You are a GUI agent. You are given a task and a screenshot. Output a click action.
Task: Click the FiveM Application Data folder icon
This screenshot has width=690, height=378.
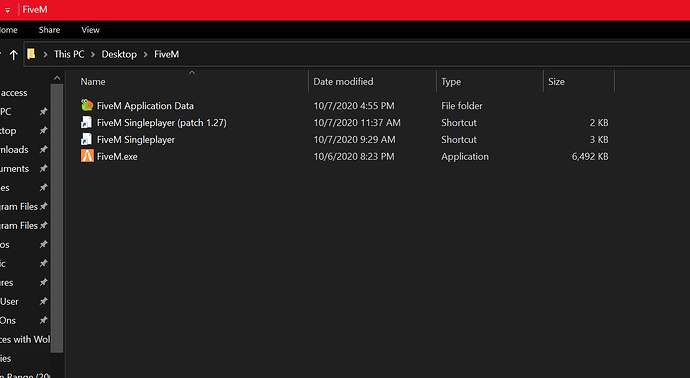pyautogui.click(x=87, y=105)
